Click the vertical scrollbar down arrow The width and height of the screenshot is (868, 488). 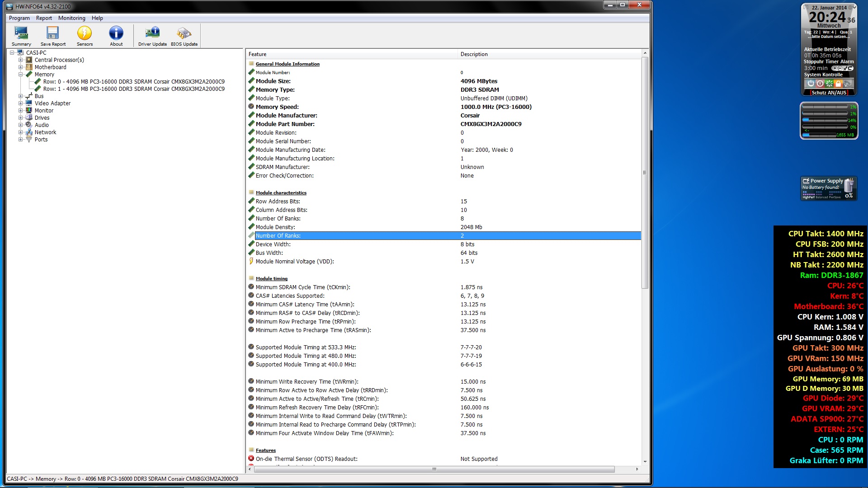pos(645,461)
